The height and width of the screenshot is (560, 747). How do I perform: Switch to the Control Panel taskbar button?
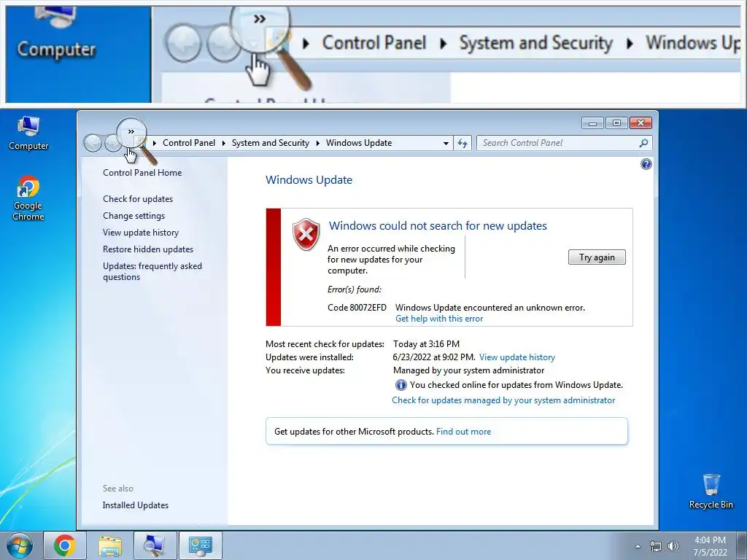pos(200,545)
